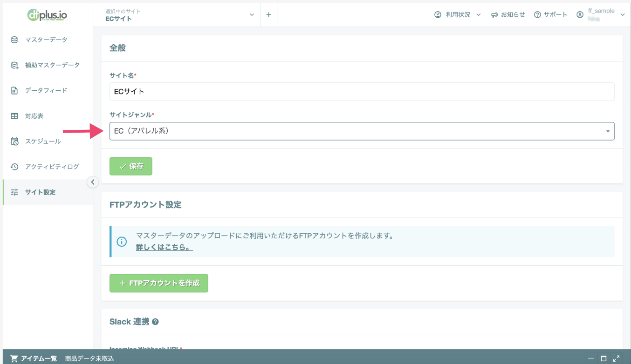Click the サポート question mark icon
This screenshot has height=364, width=631.
[537, 15]
